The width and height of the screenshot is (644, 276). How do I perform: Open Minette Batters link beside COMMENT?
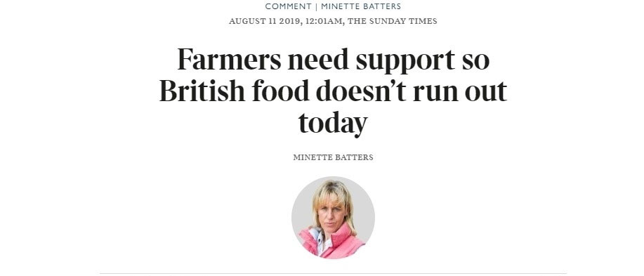pos(361,6)
